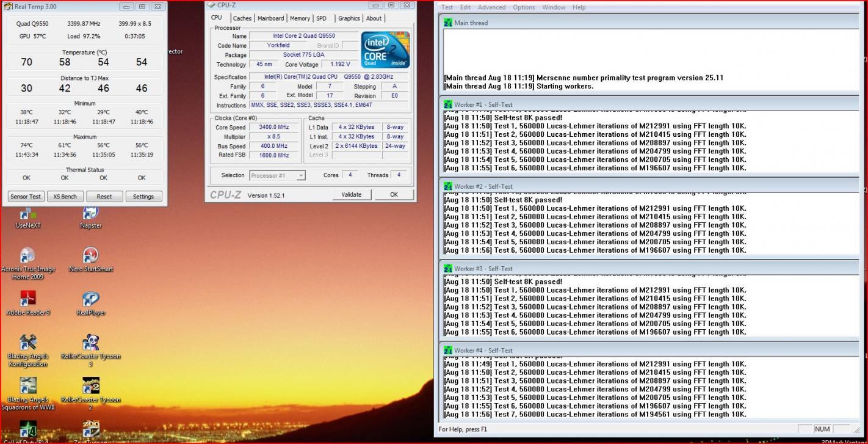
Task: Click the Reset button in Real Temp
Action: 104,197
